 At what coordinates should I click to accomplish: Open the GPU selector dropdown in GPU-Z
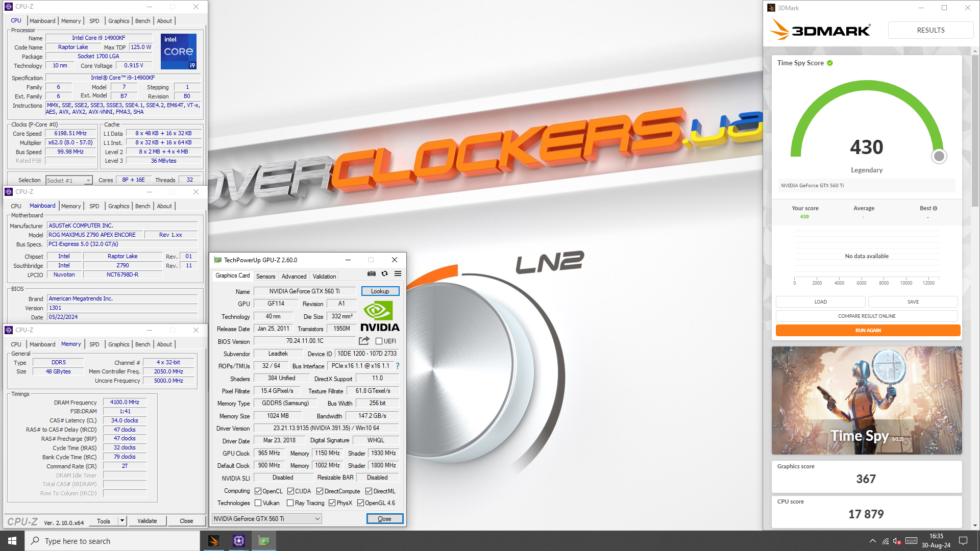click(267, 519)
